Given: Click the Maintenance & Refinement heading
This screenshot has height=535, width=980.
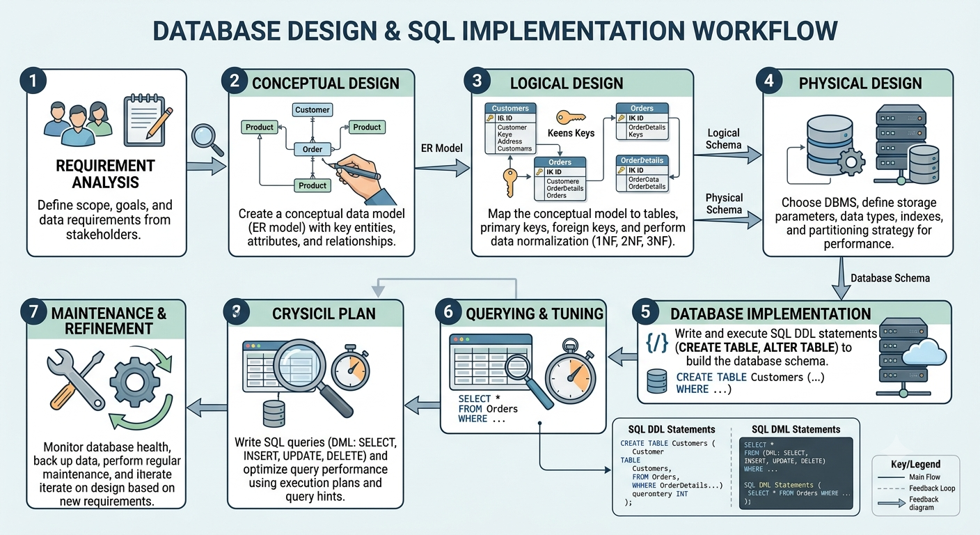Looking at the screenshot, I should [x=109, y=320].
